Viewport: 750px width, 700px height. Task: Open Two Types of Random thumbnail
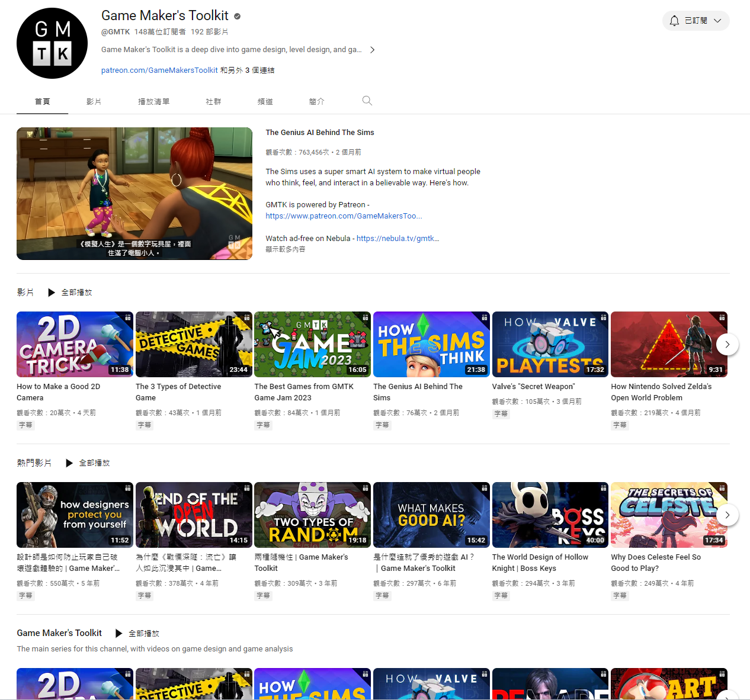313,515
